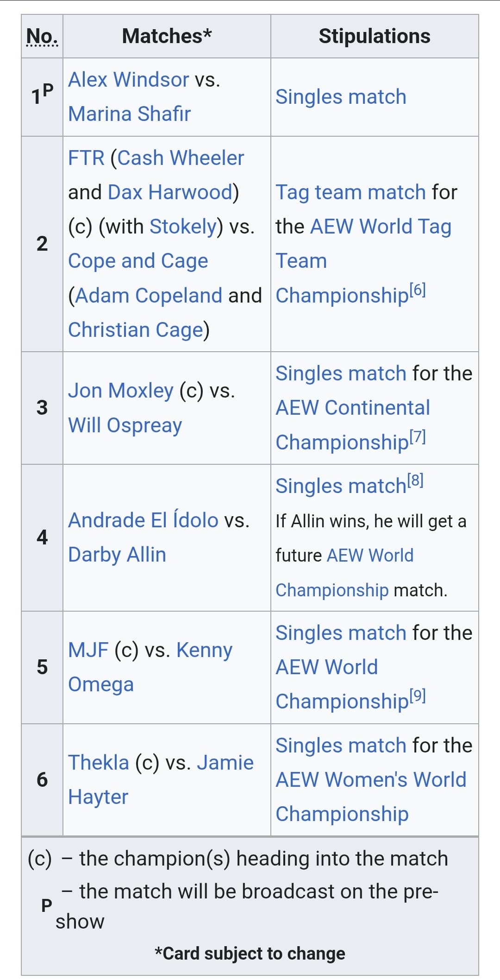Open the Darby Allin link

pyautogui.click(x=117, y=555)
